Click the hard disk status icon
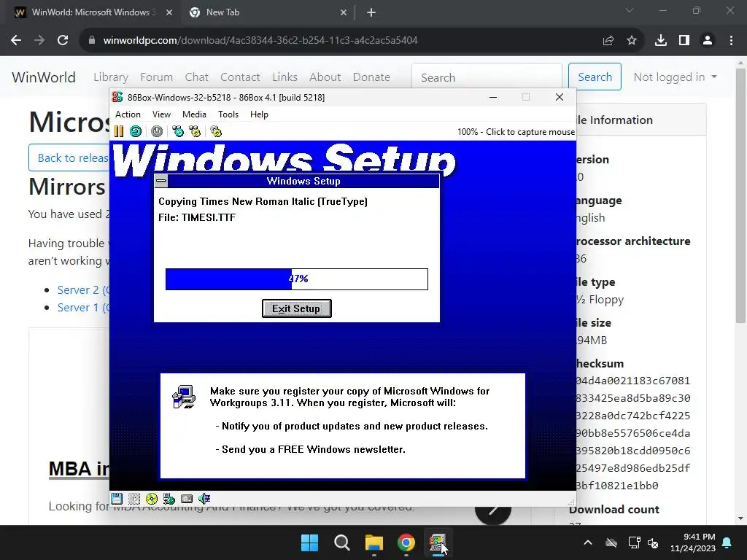Viewport: 747px width, 560px height. (x=187, y=499)
